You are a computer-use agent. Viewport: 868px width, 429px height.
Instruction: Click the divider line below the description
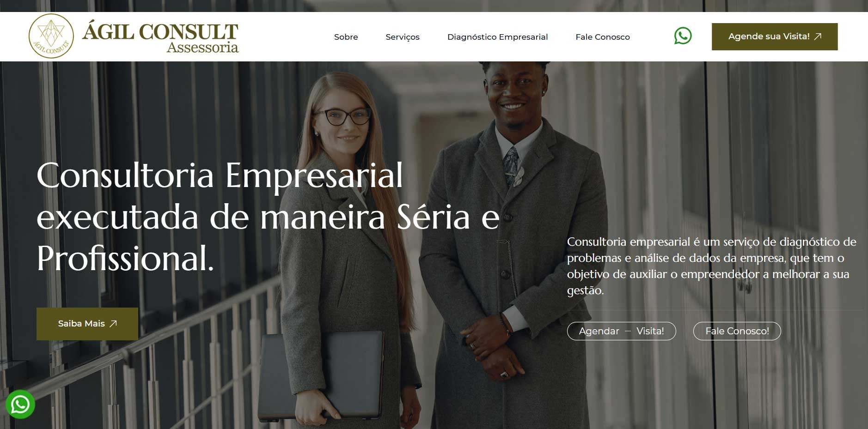[x=715, y=310]
